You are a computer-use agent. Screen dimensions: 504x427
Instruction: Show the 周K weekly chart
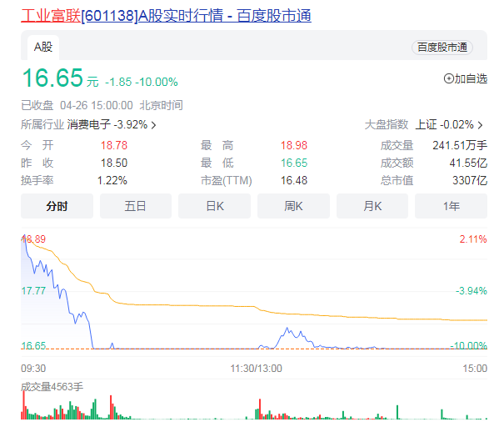pos(292,206)
